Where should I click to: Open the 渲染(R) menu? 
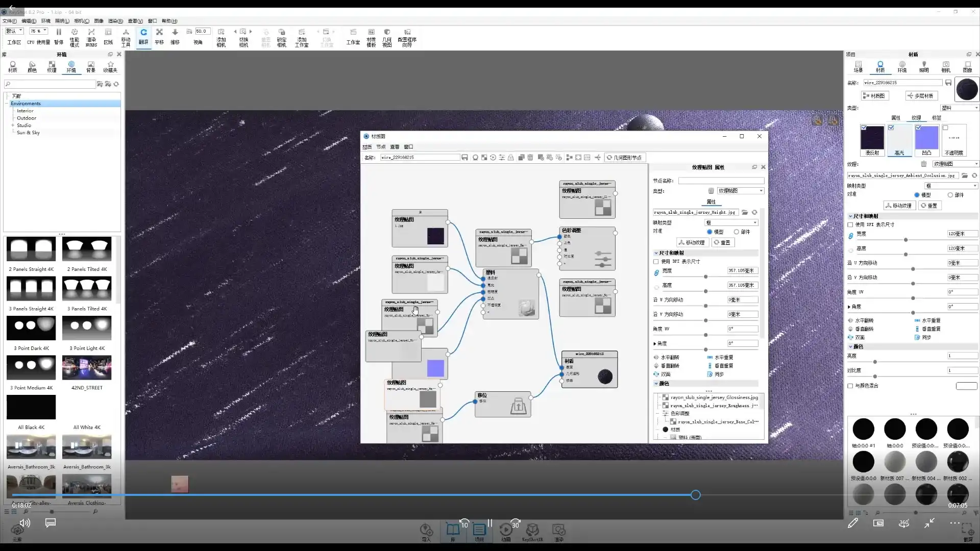115,21
